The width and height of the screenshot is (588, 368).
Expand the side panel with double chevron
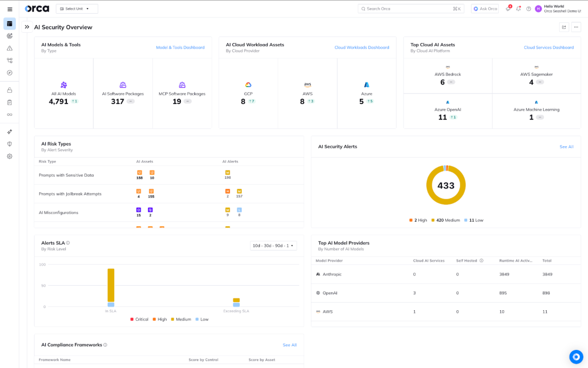coord(27,27)
